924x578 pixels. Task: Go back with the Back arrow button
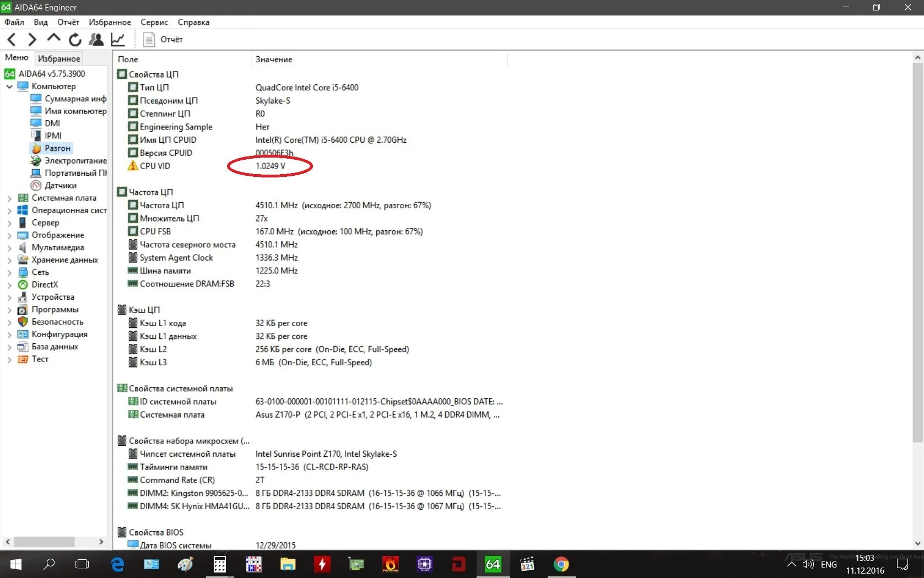(x=12, y=39)
